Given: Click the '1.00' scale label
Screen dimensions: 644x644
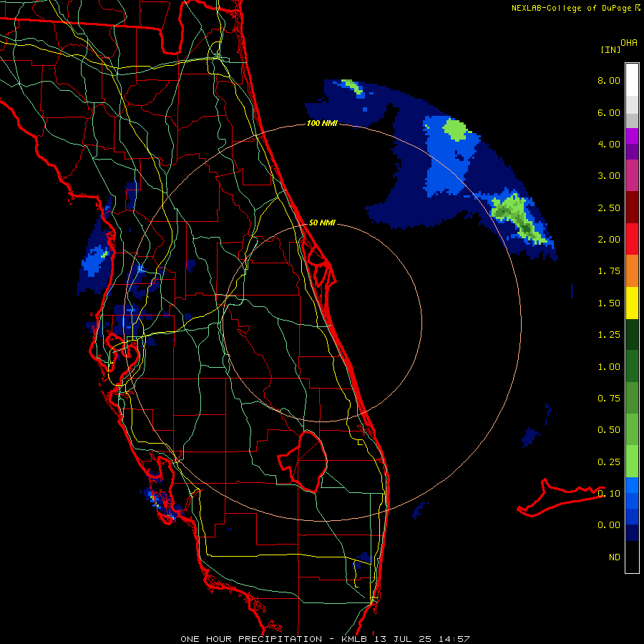Looking at the screenshot, I should coord(609,367).
